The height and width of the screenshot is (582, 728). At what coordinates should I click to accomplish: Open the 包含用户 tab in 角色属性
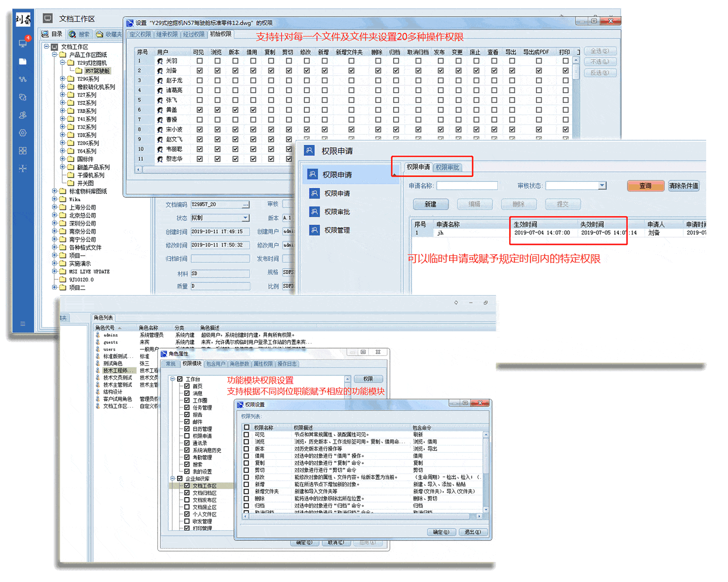[x=215, y=364]
